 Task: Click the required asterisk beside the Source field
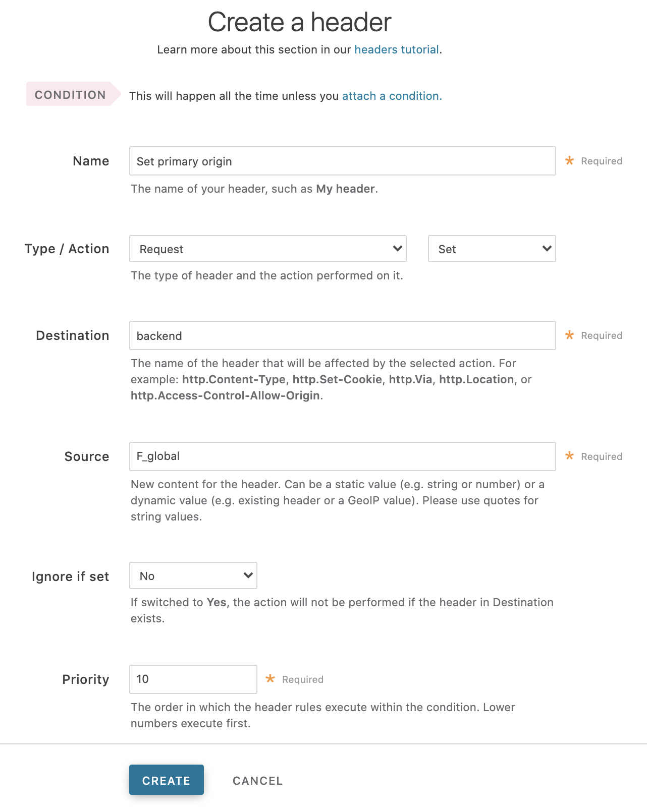coord(569,455)
